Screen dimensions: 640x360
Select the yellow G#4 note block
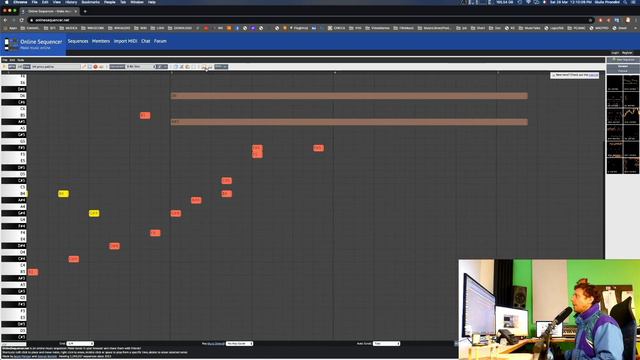click(94, 213)
